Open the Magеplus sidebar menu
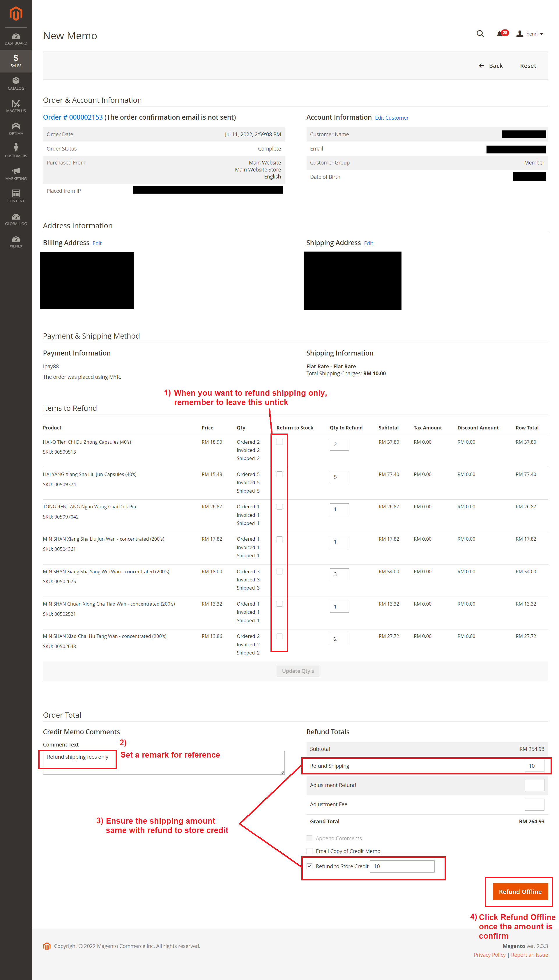 tap(16, 106)
